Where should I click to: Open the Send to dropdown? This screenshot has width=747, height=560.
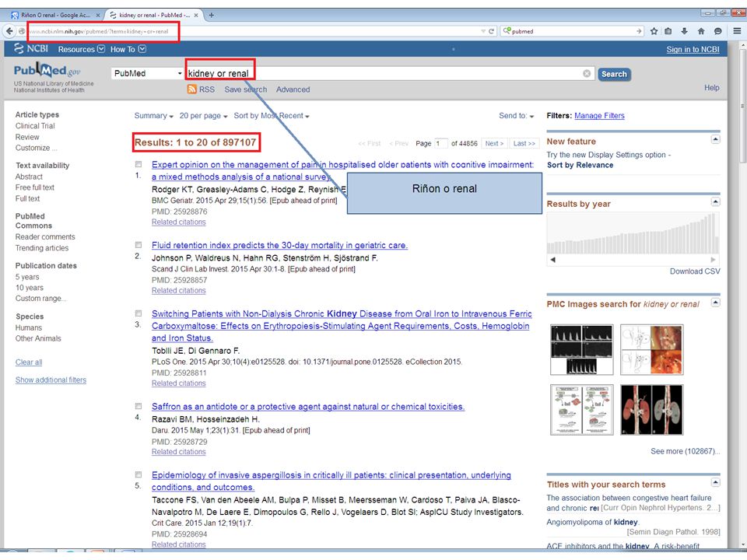tap(517, 116)
